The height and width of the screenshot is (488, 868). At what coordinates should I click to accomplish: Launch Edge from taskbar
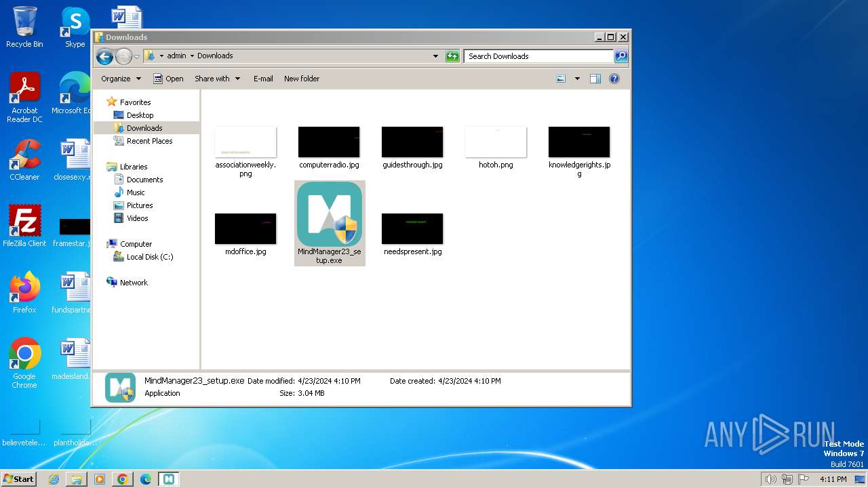click(x=146, y=479)
